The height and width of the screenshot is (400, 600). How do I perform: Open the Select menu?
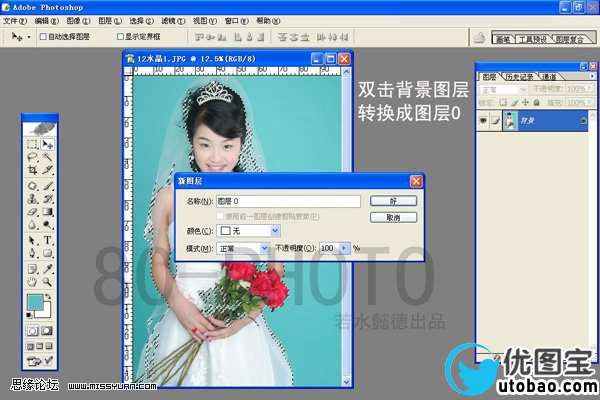click(141, 21)
